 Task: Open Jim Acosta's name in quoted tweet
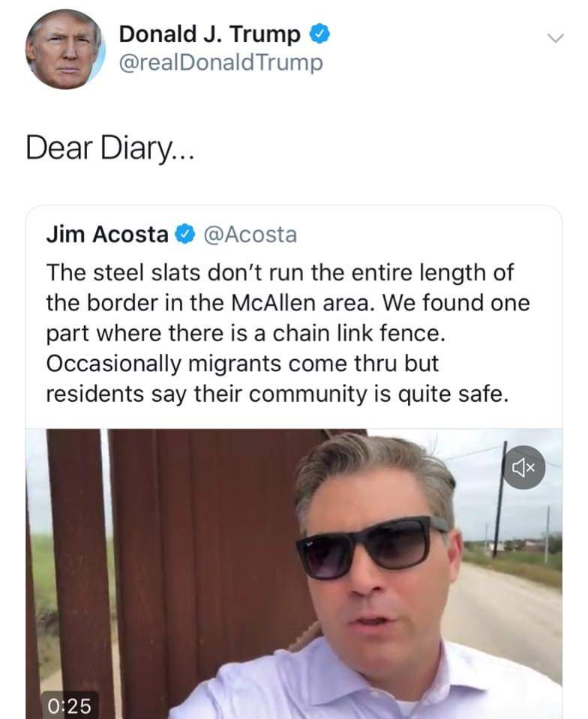[107, 235]
